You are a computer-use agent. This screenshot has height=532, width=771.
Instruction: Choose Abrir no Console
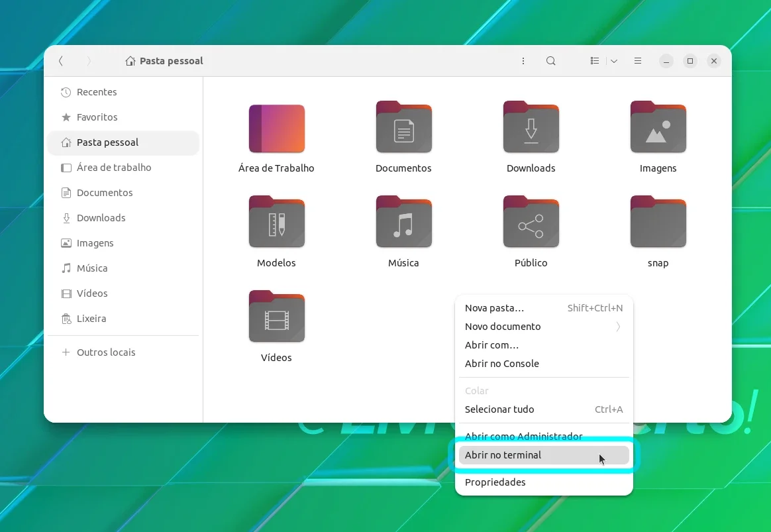[x=544, y=364]
